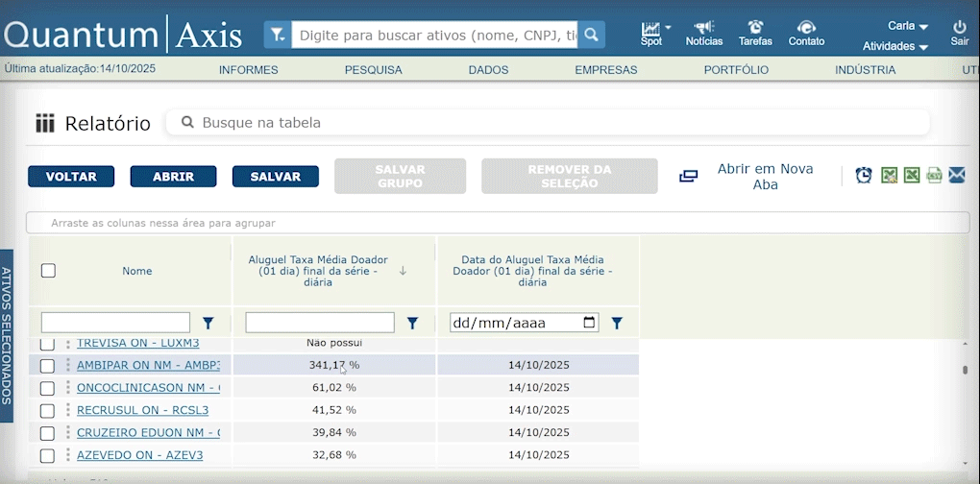Click the Contato headset icon
This screenshot has width=980, height=484.
click(x=806, y=28)
